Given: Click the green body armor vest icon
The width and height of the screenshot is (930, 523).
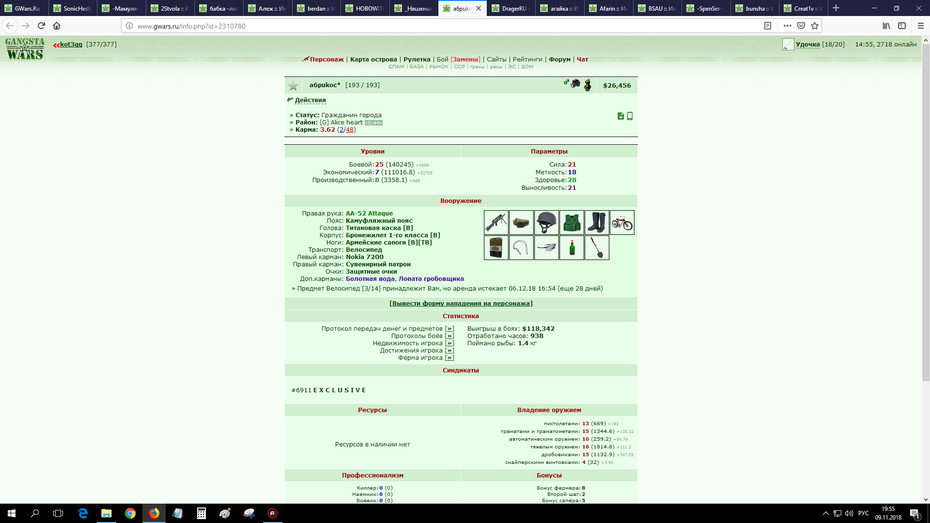Looking at the screenshot, I should point(571,222).
